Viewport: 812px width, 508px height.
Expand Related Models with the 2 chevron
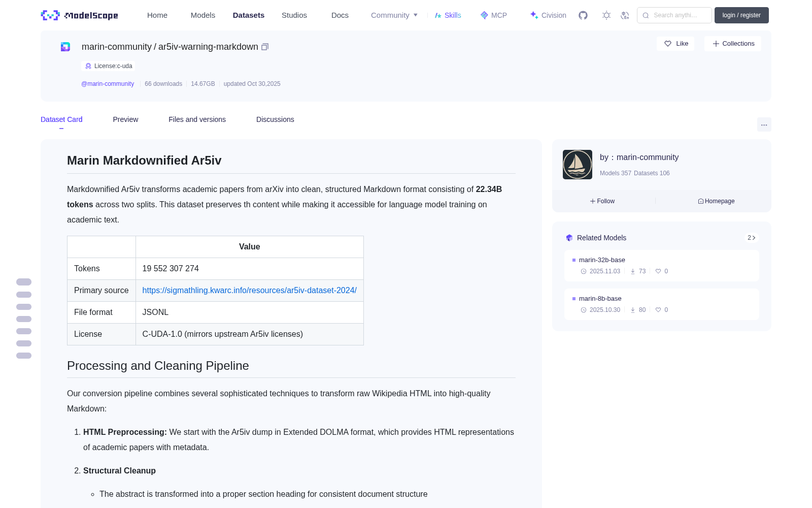tap(752, 238)
